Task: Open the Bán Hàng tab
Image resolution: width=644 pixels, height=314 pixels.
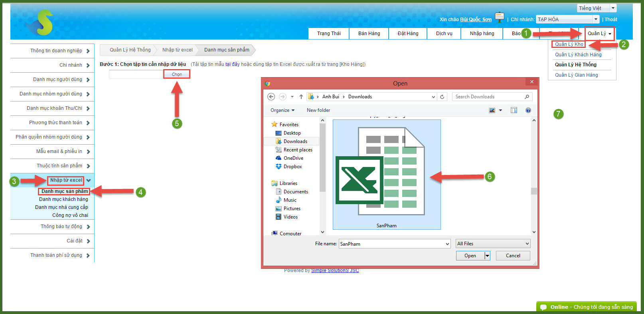Action: pos(369,34)
